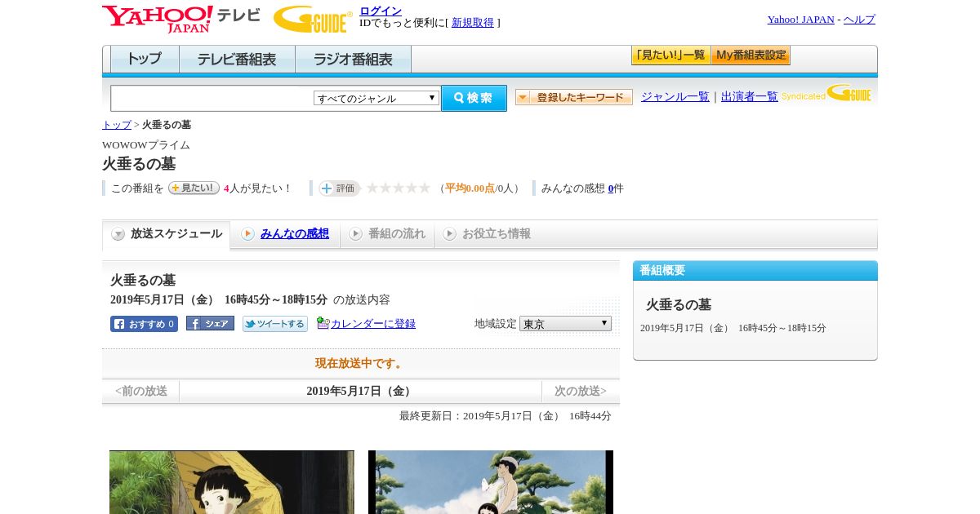Open the 地域設定 東京 region dropdown
Viewport: 980px width, 514px height.
pyautogui.click(x=565, y=324)
